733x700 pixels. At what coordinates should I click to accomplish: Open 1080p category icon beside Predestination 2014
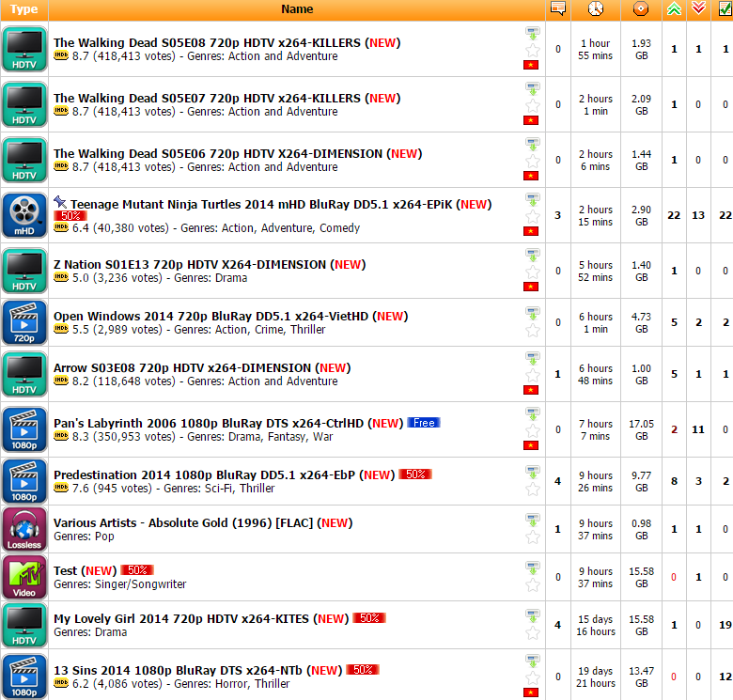[24, 481]
